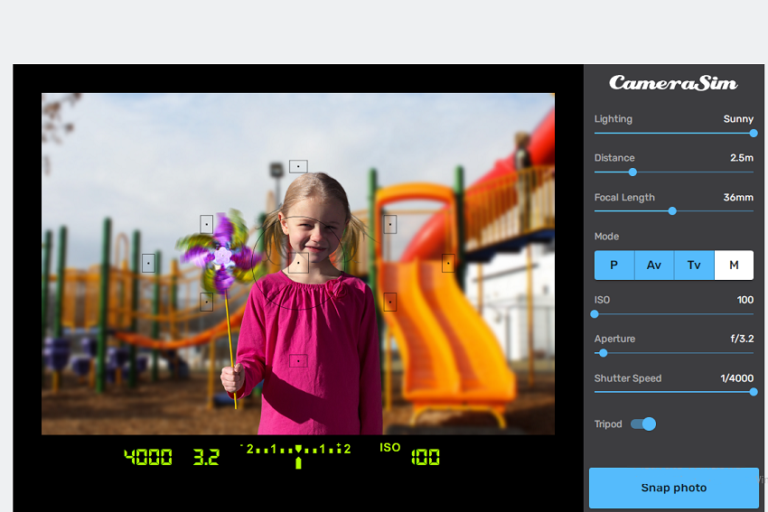This screenshot has width=768, height=512.
Task: Select the far-right autofocus point on orange slide
Action: (x=449, y=263)
